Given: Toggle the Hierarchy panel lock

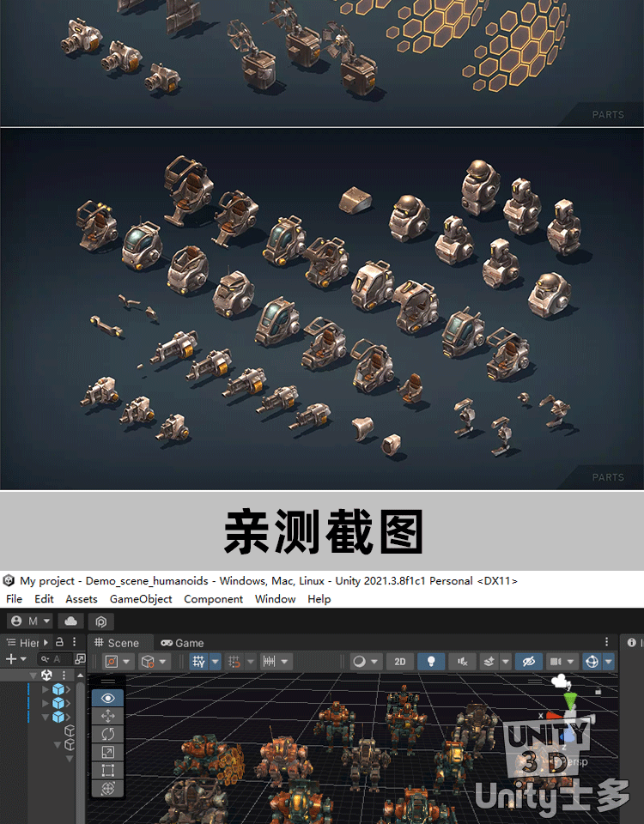Looking at the screenshot, I should point(59,642).
